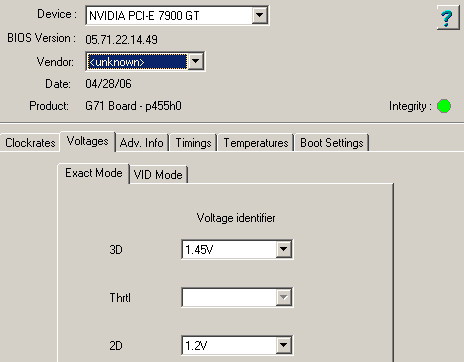Open the Adv. Info tab
The image size is (464, 362).
(x=142, y=143)
